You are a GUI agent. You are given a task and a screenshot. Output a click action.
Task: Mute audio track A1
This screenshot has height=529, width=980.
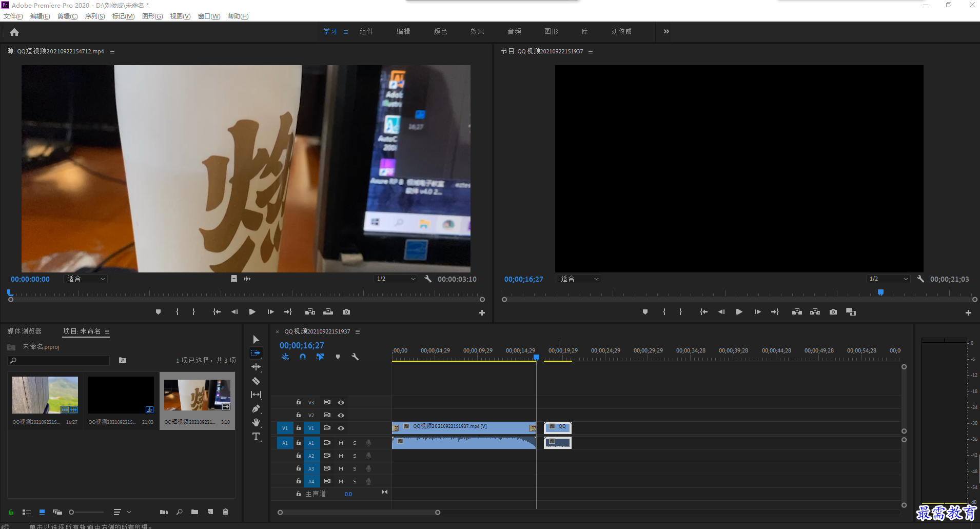341,443
